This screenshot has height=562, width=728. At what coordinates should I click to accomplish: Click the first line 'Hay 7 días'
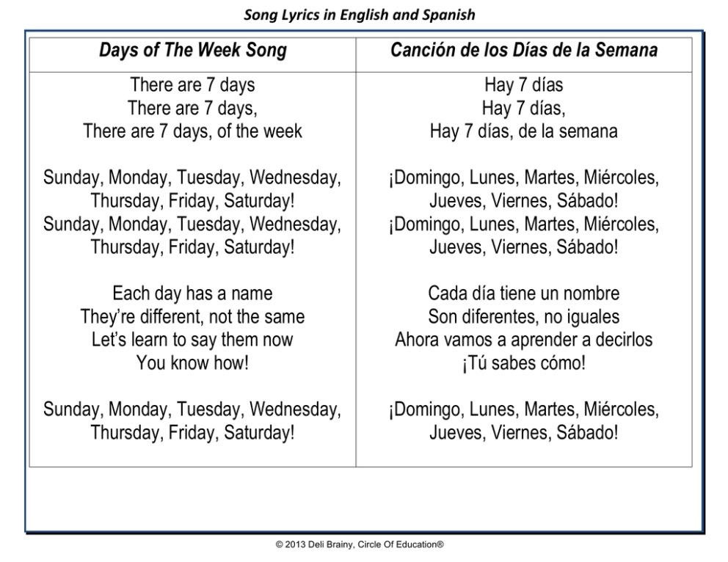pyautogui.click(x=524, y=85)
